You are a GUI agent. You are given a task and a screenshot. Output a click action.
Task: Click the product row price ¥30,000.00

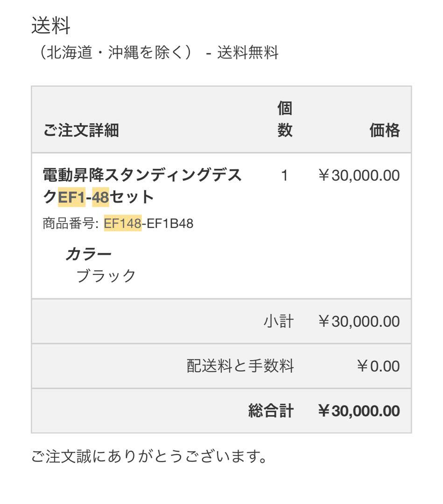tap(359, 176)
